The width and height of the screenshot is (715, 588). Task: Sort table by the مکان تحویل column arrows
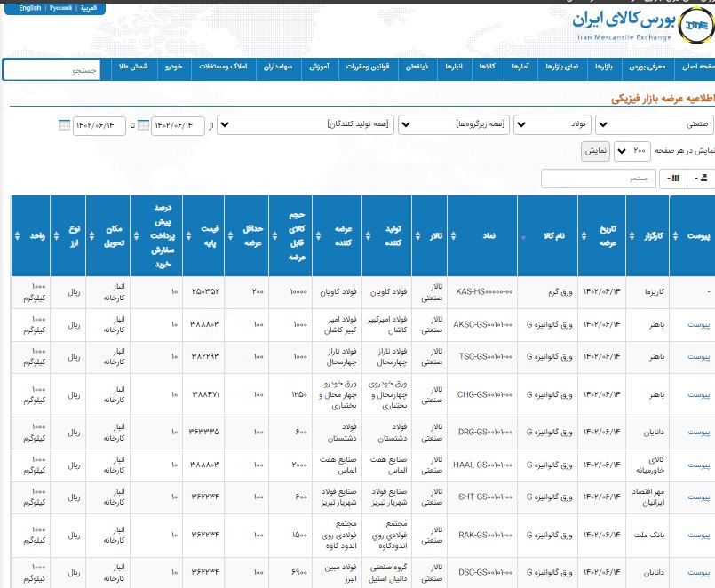(x=91, y=236)
